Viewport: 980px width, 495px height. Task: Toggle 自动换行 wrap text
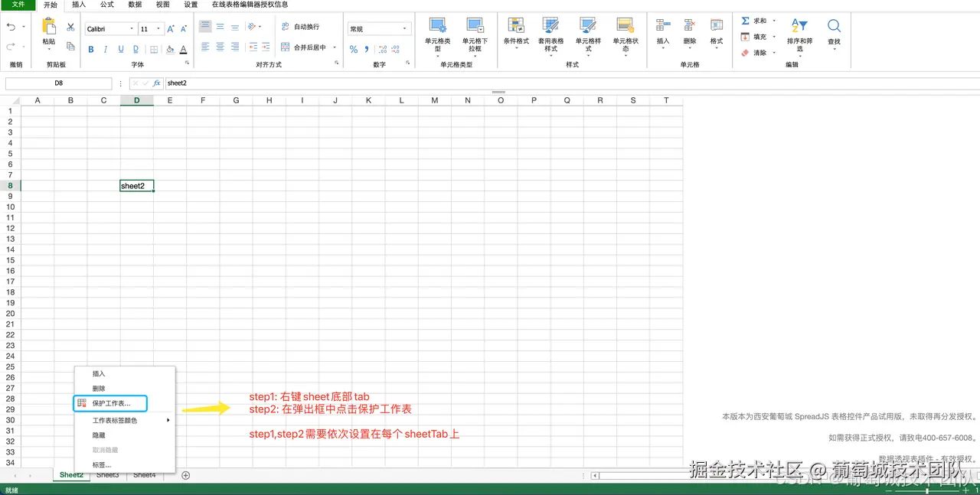302,25
